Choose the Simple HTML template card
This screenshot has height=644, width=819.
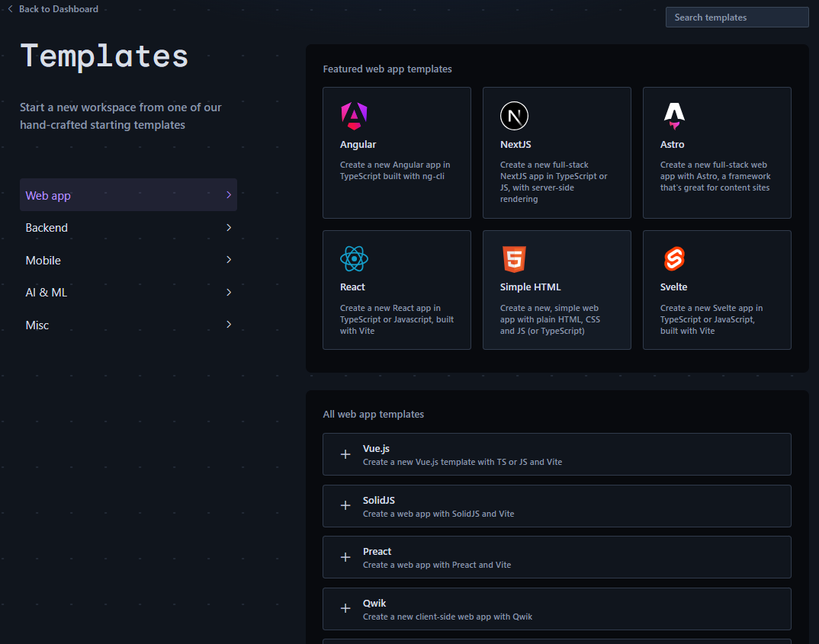click(x=557, y=290)
